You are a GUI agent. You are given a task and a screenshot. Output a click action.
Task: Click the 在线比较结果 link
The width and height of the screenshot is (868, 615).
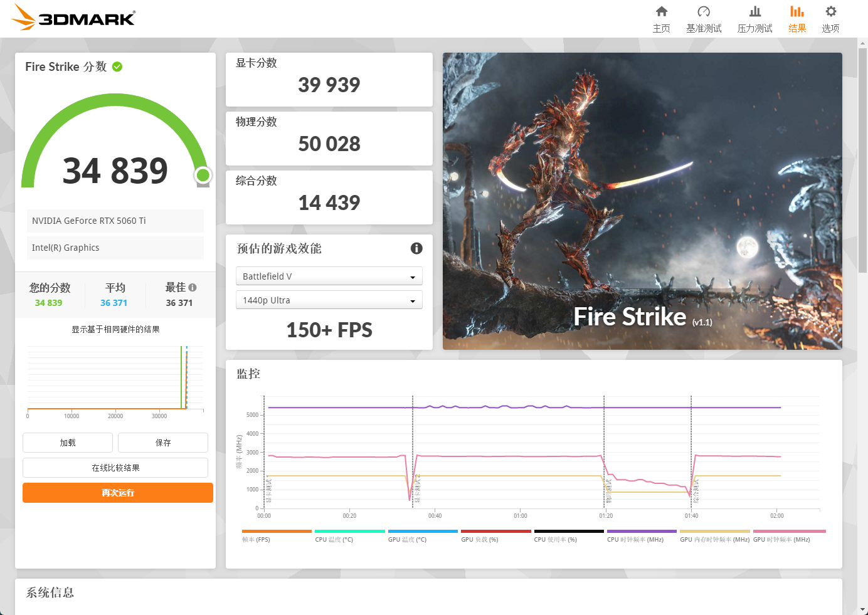[115, 468]
